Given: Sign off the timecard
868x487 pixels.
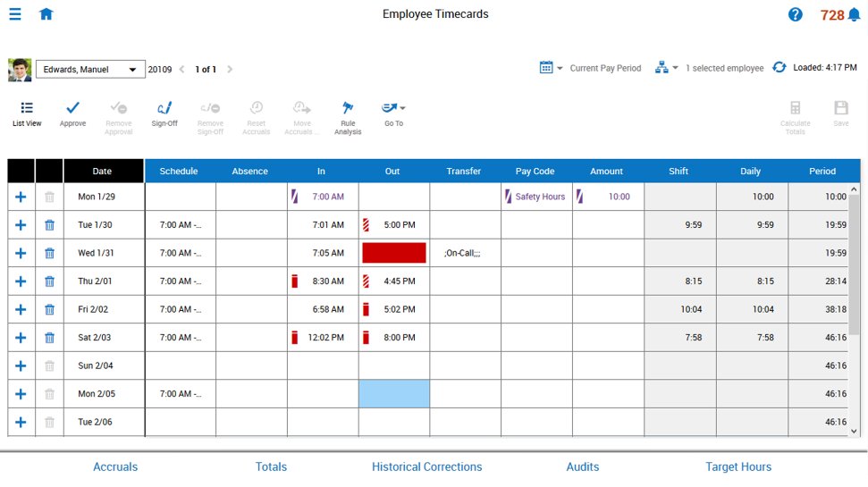Looking at the screenshot, I should 164,113.
